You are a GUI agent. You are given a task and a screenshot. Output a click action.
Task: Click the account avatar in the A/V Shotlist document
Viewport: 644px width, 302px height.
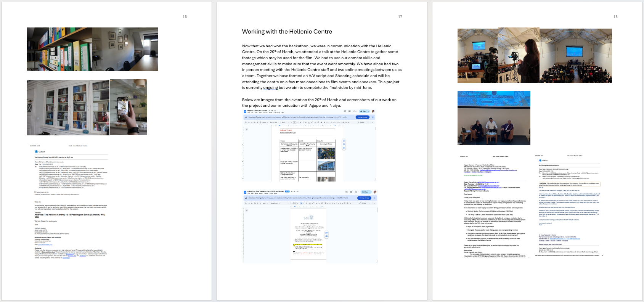tap(373, 111)
